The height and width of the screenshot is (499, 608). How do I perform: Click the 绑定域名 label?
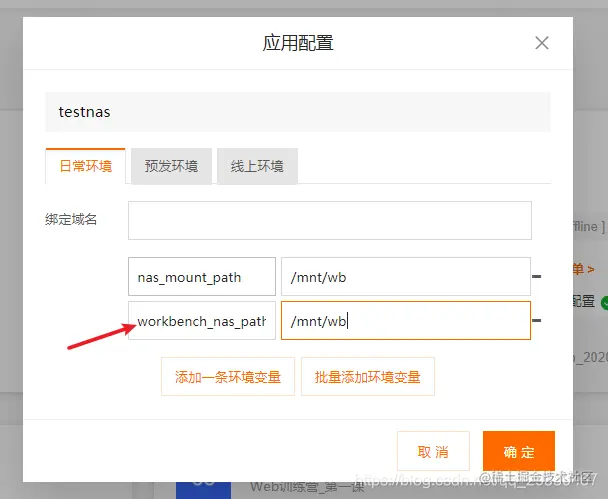coord(71,219)
